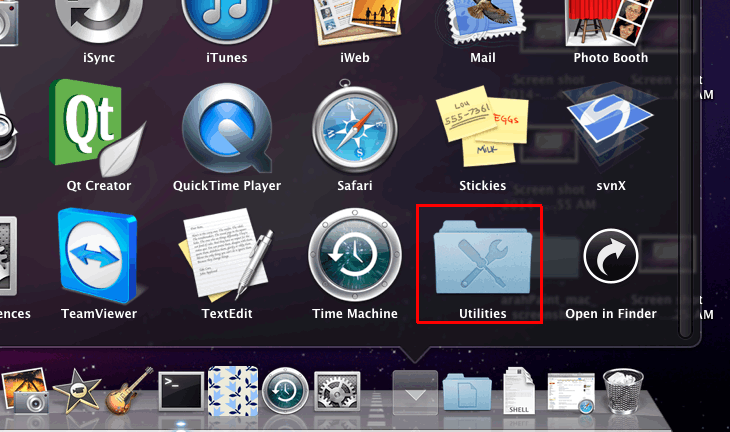Screen dimensions: 730x432
Task: Launch Safari from the Applications stack
Action: 355,128
